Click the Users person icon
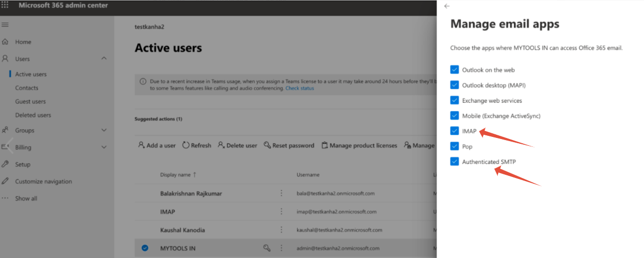The image size is (644, 258). 5,58
